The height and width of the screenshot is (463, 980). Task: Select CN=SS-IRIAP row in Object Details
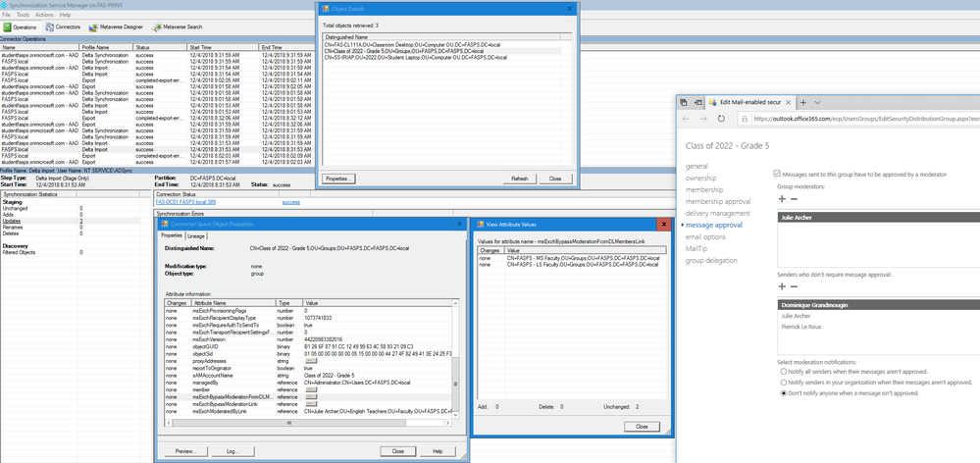point(441,57)
